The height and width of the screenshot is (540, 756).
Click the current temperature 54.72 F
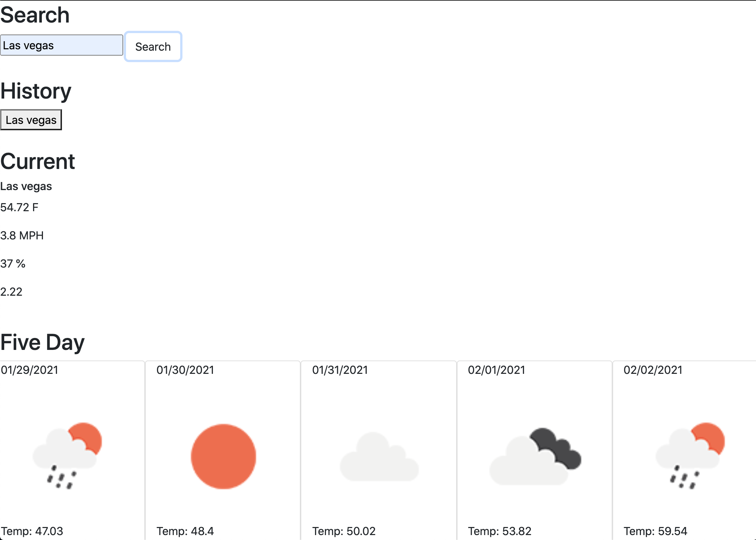(19, 207)
